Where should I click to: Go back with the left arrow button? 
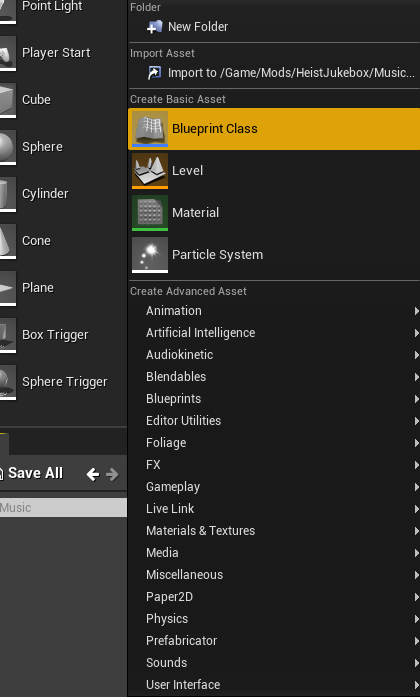(x=93, y=474)
